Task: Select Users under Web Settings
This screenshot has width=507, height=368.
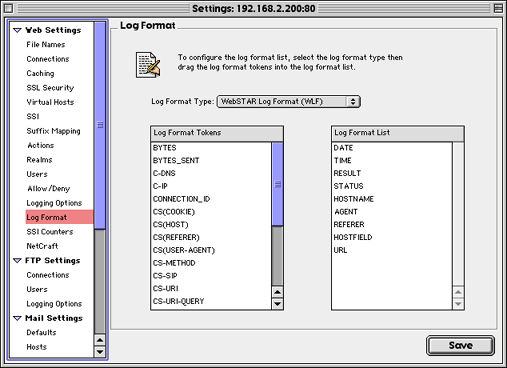Action: pos(37,174)
